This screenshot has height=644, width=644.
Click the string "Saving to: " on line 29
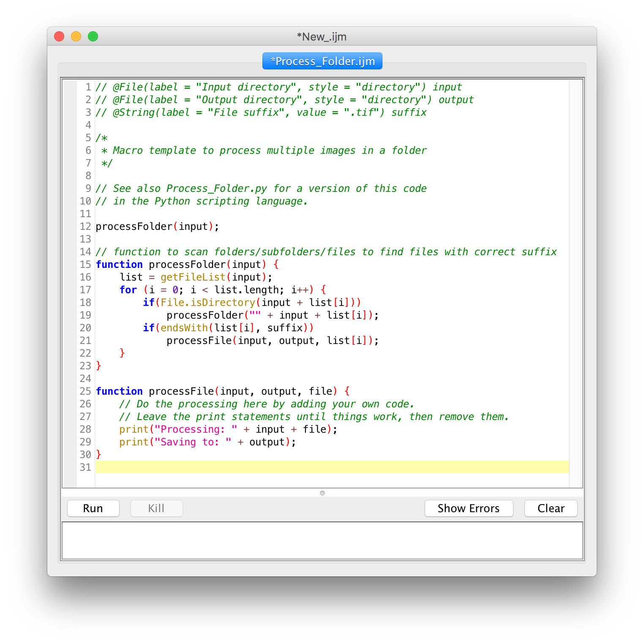(193, 442)
